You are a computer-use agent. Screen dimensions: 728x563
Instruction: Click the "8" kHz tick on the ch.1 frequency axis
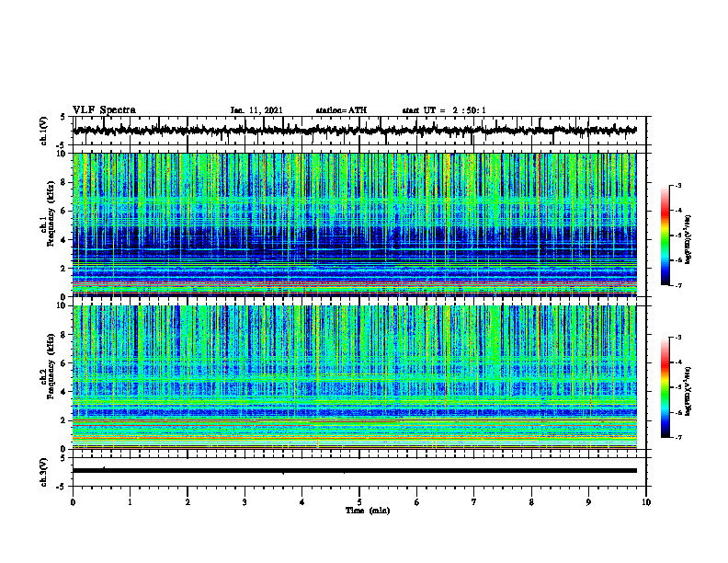click(x=64, y=182)
